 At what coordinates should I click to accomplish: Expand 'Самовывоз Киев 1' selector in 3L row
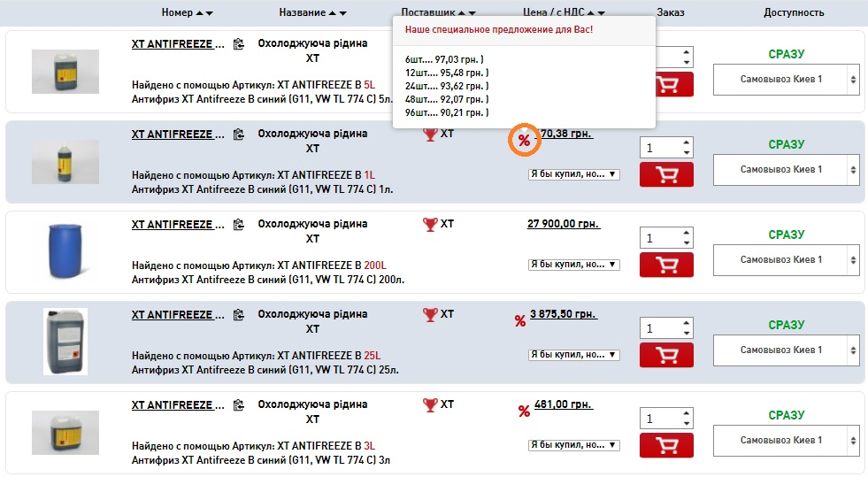click(787, 440)
